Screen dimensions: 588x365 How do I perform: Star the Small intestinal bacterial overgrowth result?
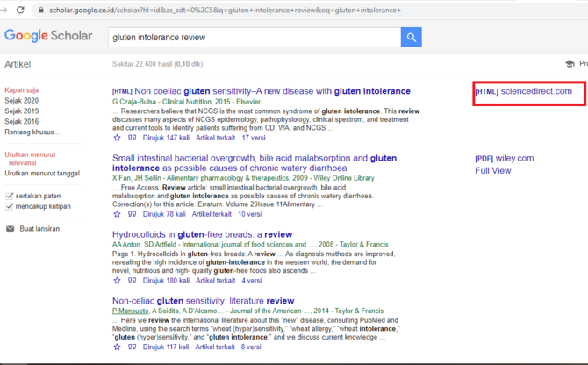click(x=117, y=214)
